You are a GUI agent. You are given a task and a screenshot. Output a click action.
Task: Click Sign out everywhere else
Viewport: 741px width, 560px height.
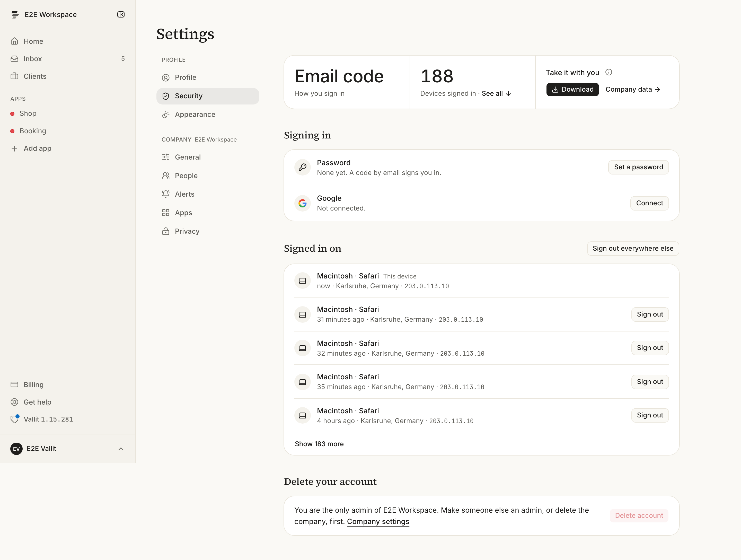[x=633, y=248]
